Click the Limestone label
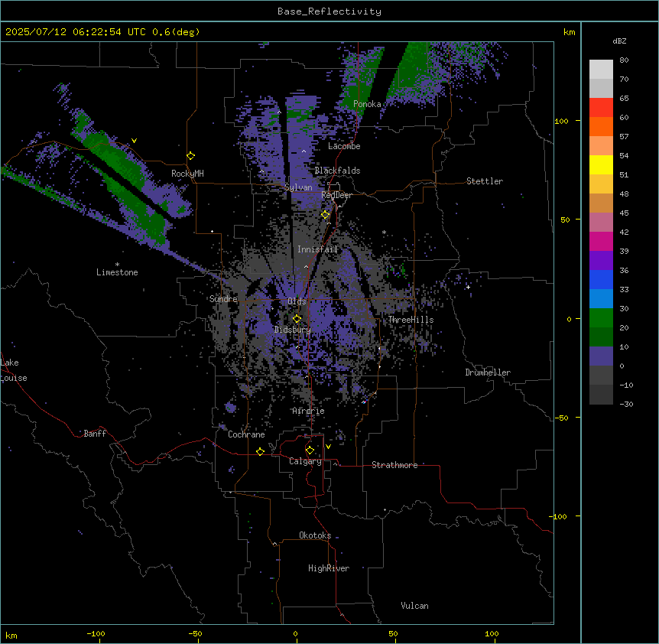 [x=117, y=272]
